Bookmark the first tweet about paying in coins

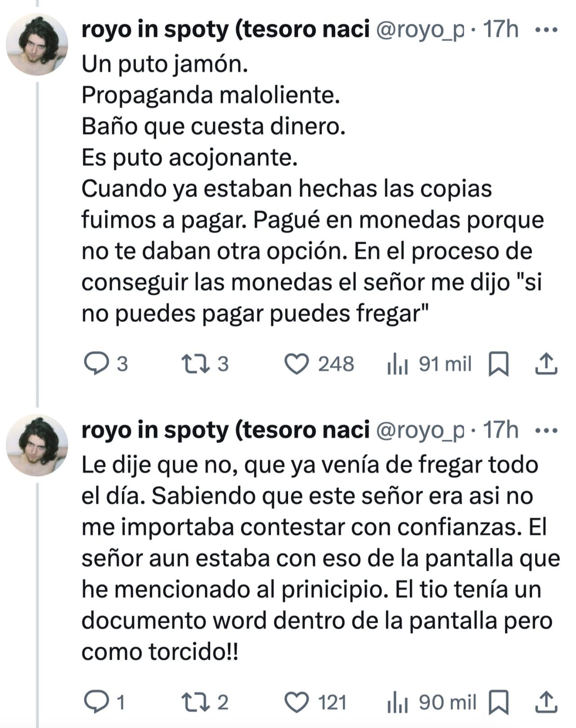coord(499,364)
